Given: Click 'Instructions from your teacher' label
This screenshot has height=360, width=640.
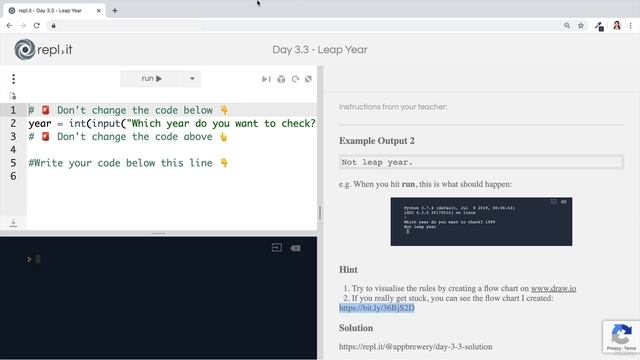Looking at the screenshot, I should pos(393,107).
